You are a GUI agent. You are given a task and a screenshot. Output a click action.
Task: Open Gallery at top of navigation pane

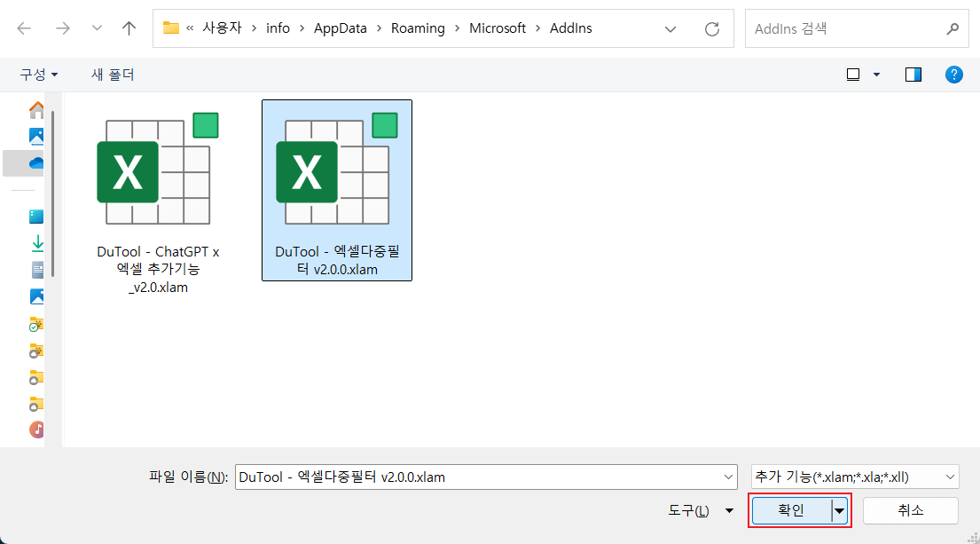coord(37,137)
